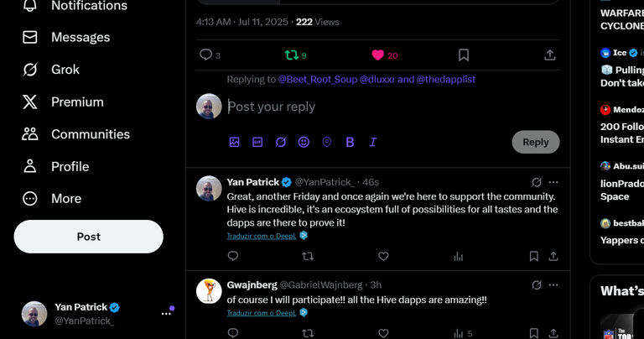Viewport: 644px width, 339px height.
Task: Like Yan Patrick's reply
Action: coord(383,257)
